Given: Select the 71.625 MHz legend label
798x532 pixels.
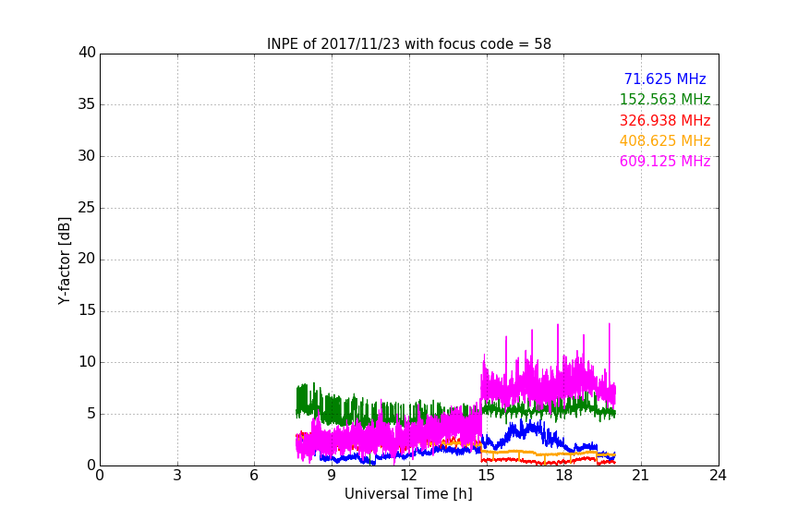Looking at the screenshot, I should click(665, 79).
